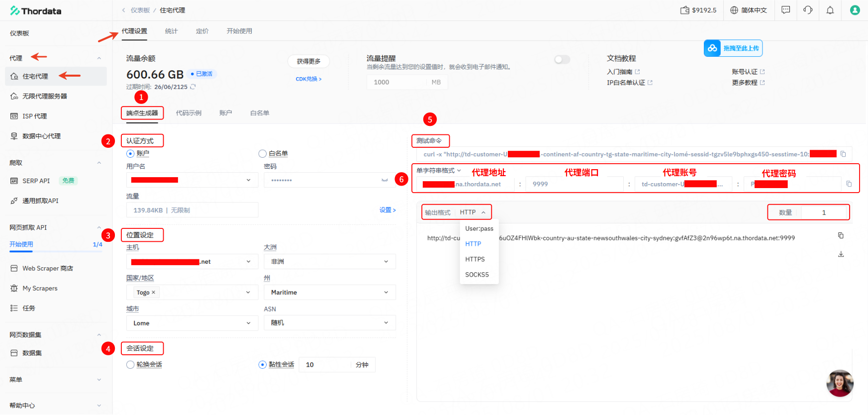
Task: Click the Thordata logo
Action: (x=36, y=11)
